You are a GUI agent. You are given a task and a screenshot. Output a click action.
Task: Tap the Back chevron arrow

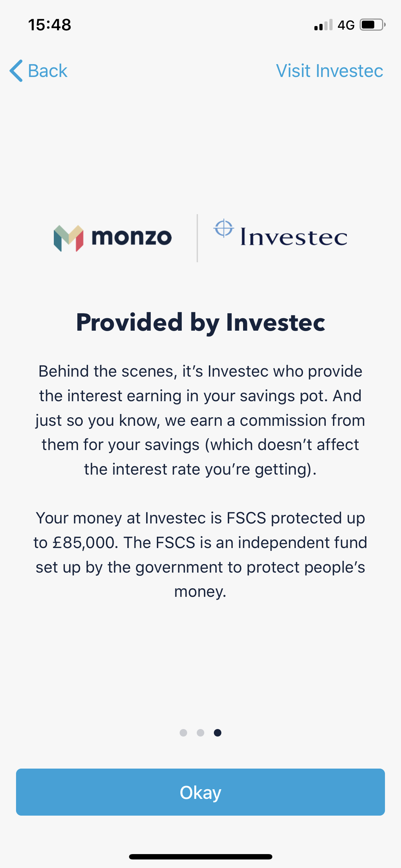[16, 71]
